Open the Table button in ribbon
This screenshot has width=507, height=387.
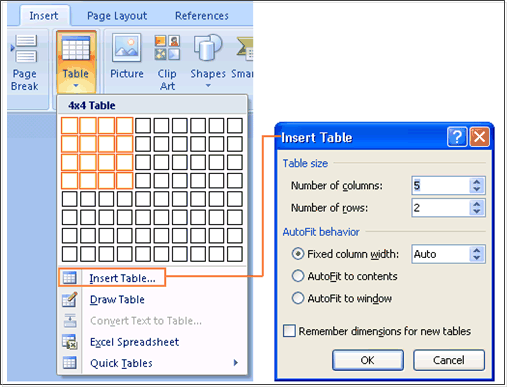76,62
